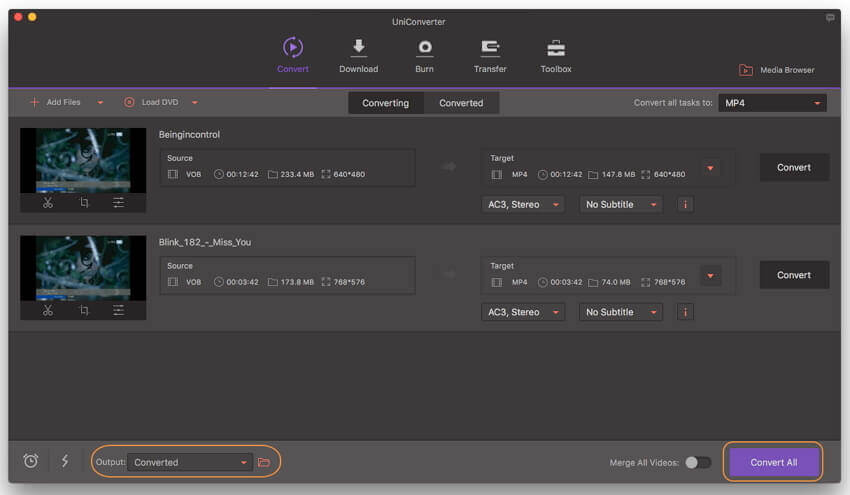
Task: Click Blink_182_-_Miss_You source VOB film icon
Action: [172, 282]
